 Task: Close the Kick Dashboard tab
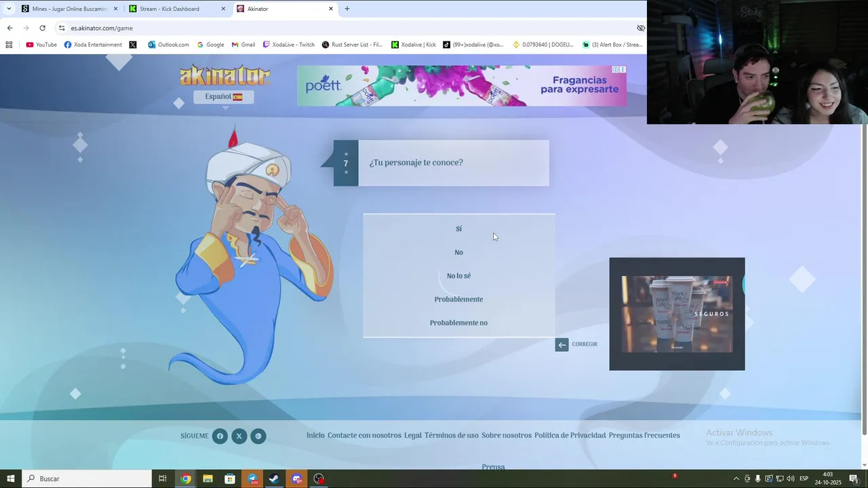(x=223, y=9)
